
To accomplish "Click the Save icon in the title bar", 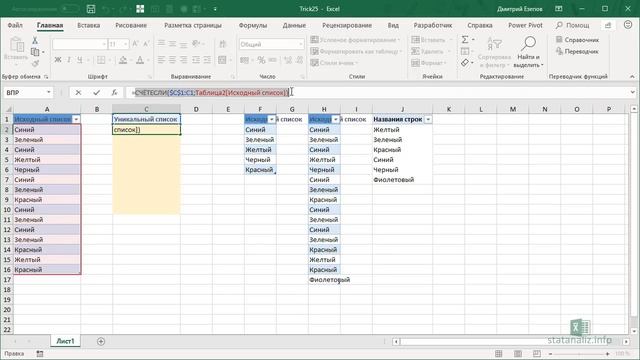I will [x=91, y=9].
